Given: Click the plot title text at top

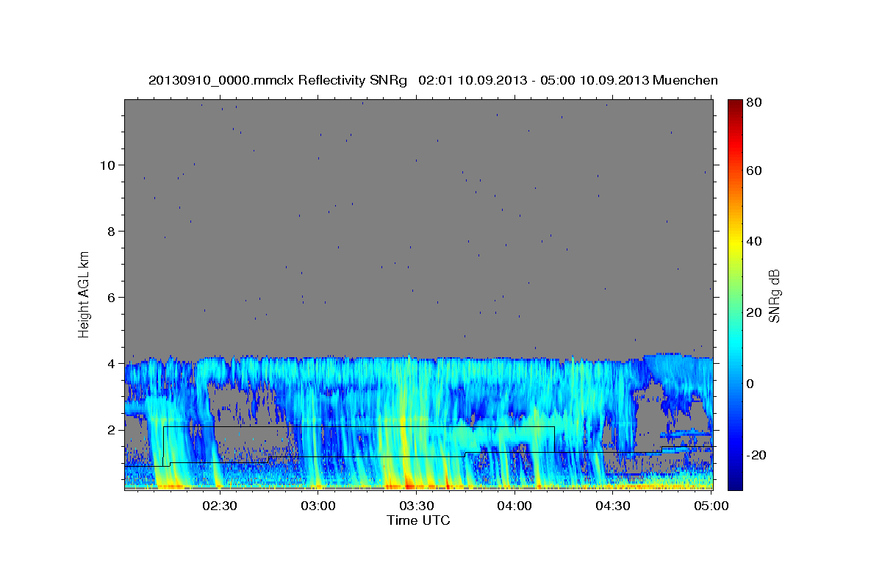Looking at the screenshot, I should (433, 80).
